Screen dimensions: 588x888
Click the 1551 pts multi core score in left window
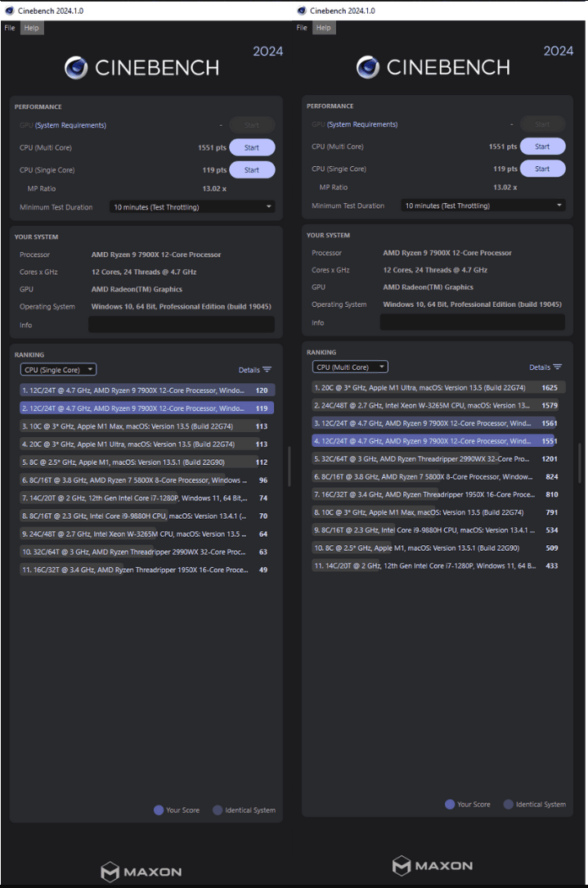pyautogui.click(x=213, y=148)
